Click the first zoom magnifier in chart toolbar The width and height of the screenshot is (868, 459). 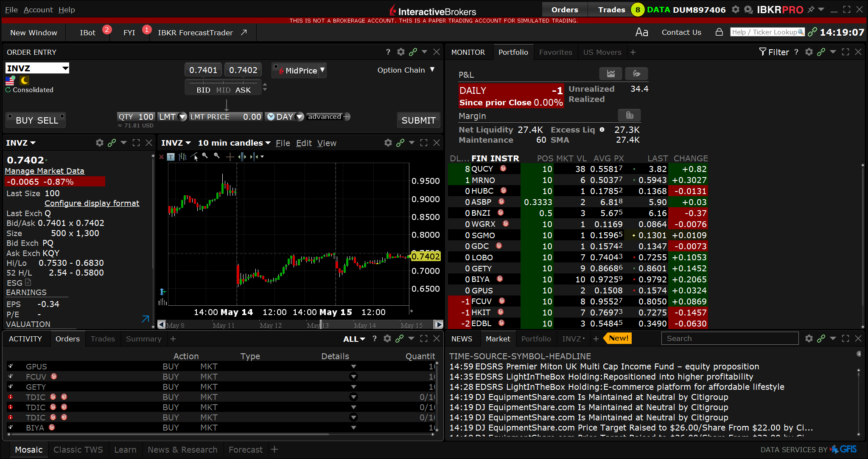(x=205, y=156)
